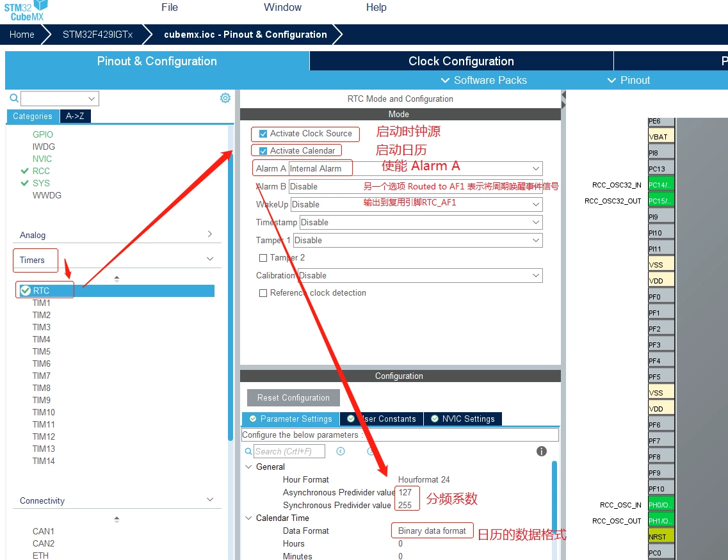Open the Pinout dropdown menu
This screenshot has width=728, height=560.
coord(629,80)
